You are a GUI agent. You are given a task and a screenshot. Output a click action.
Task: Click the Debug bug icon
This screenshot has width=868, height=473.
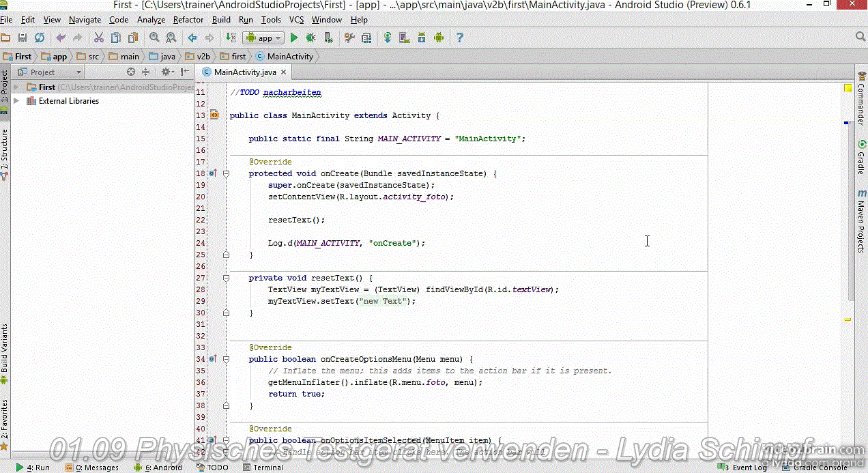(312, 38)
